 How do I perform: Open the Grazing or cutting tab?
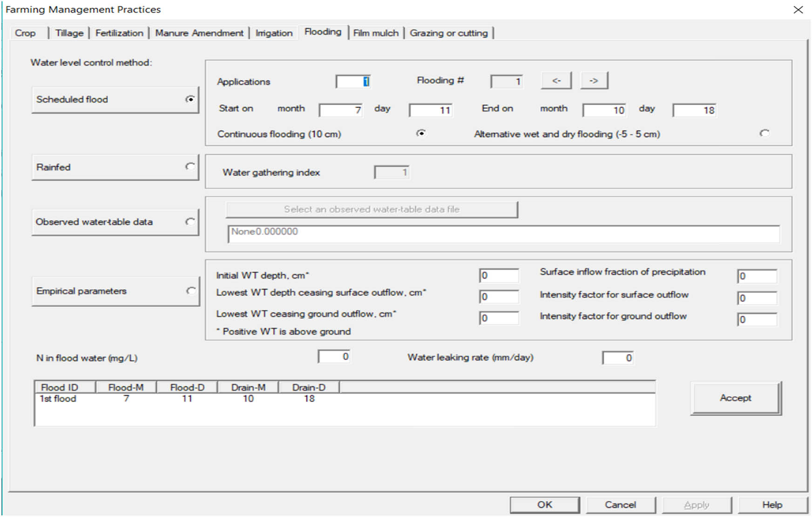tap(448, 33)
